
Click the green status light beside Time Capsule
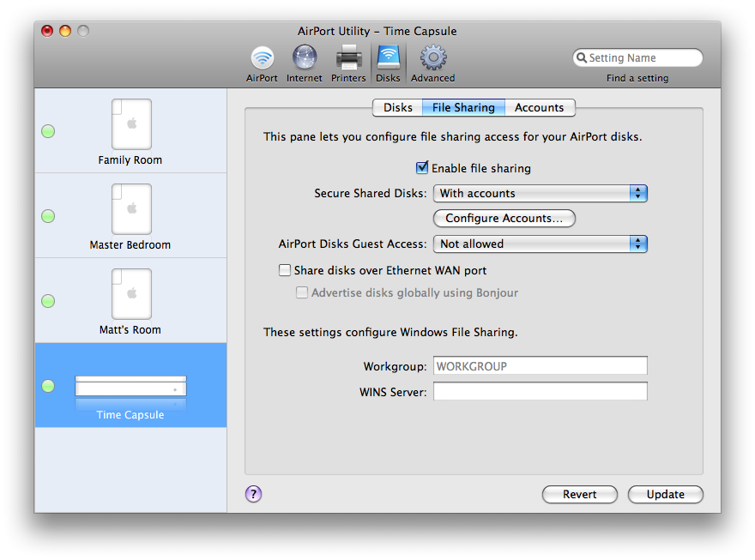point(48,386)
